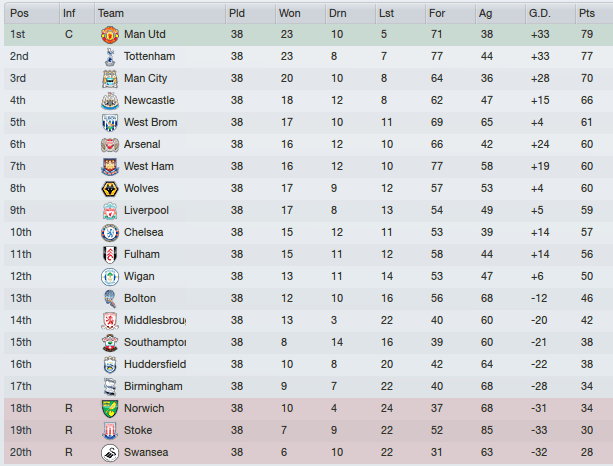Click the Tottenham club badge icon
The image size is (613, 466).
pyautogui.click(x=109, y=57)
